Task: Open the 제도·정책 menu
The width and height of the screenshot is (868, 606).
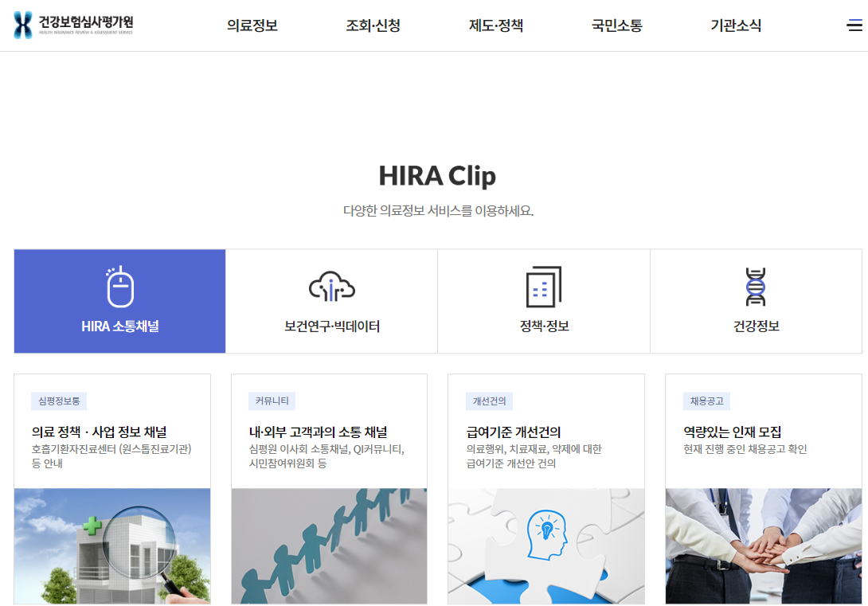Action: click(496, 25)
